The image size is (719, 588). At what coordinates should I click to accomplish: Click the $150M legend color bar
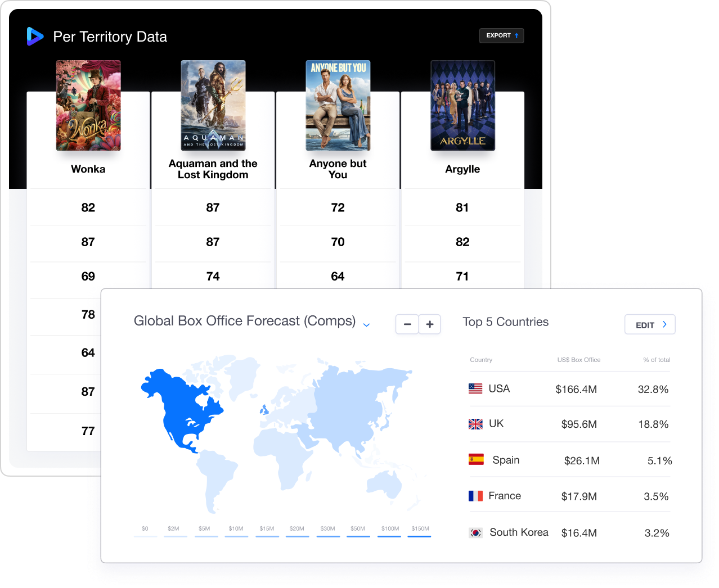(x=420, y=536)
